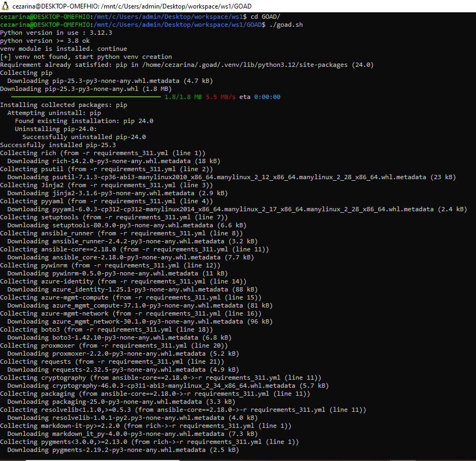Image resolution: width=476 pixels, height=461 pixels.
Task: Click the 'eta 0:00:00' text
Action: pyautogui.click(x=260, y=97)
